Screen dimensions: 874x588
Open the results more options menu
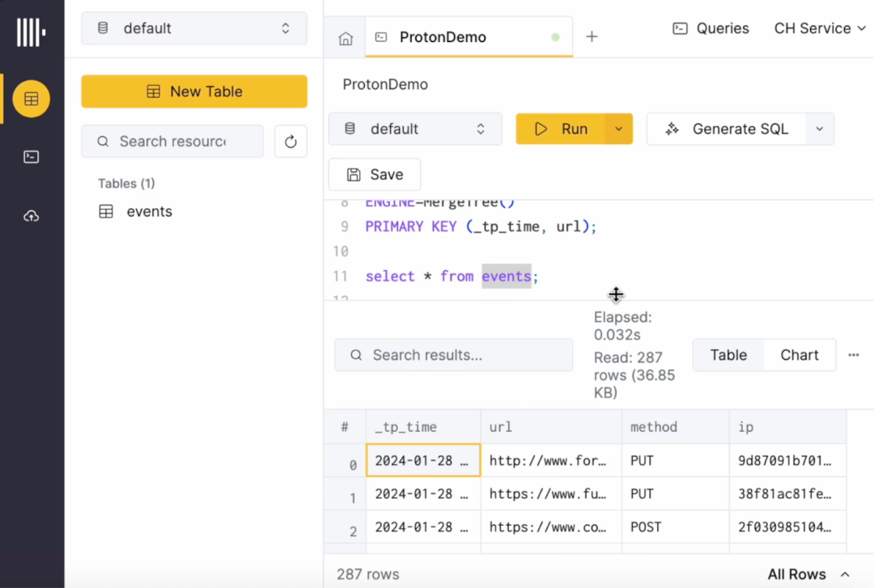(854, 355)
